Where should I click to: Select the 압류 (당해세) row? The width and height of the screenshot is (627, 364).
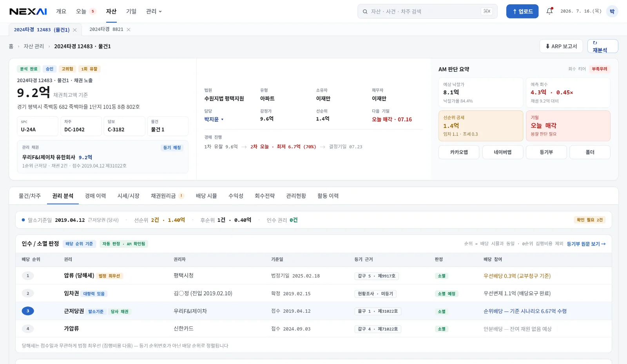(313, 276)
